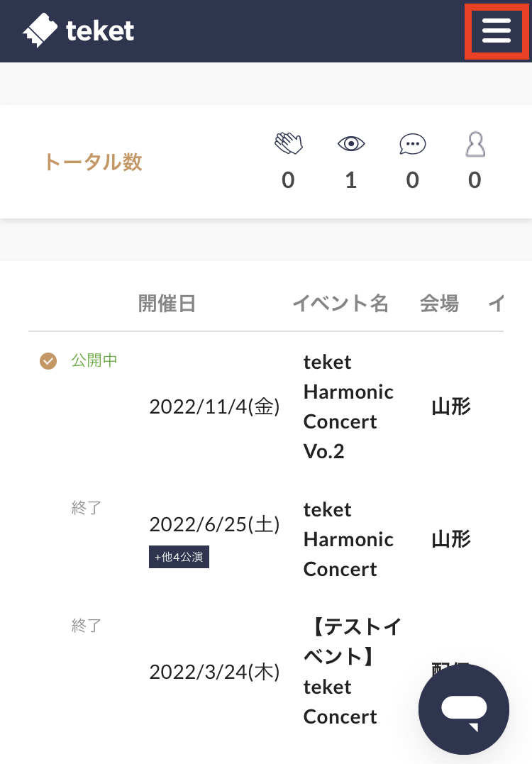This screenshot has height=764, width=532.
Task: Expand the +他4公演 badge
Action: 179,557
